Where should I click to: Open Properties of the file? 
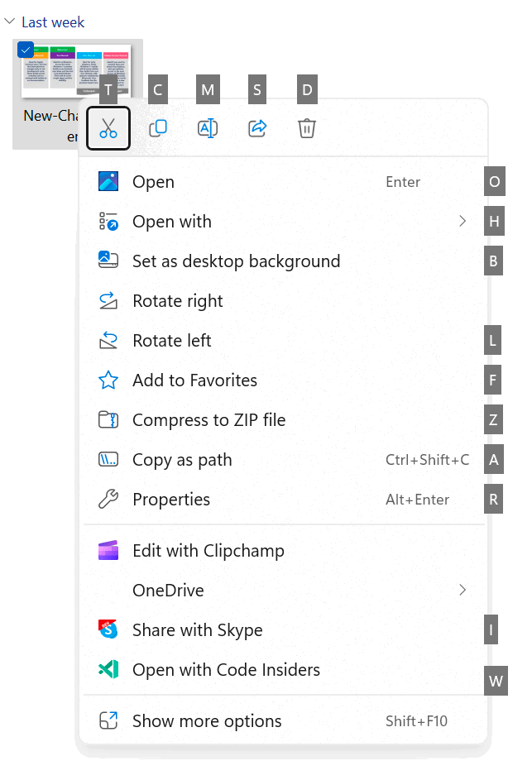[x=171, y=500]
